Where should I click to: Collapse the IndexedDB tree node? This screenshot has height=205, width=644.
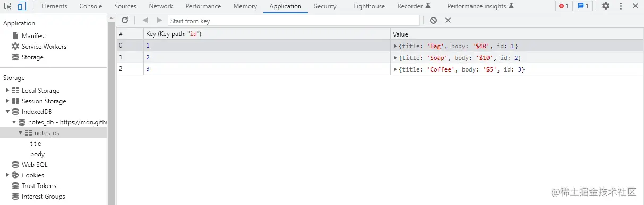coord(7,112)
